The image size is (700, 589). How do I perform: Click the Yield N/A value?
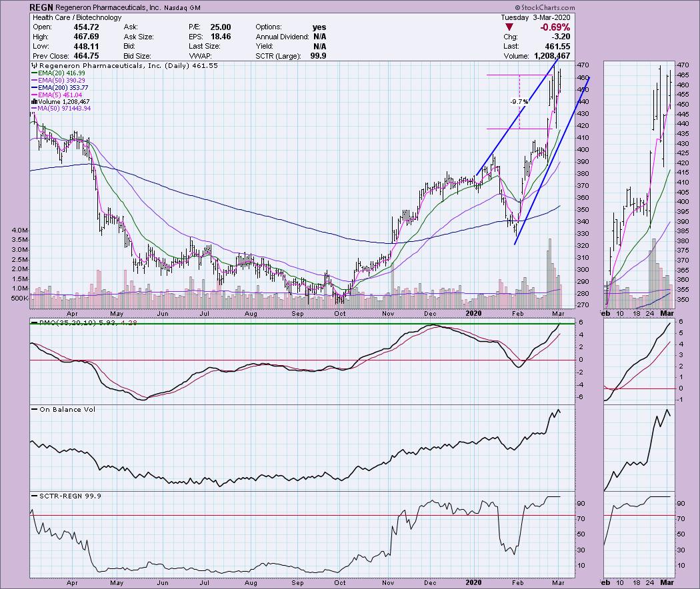tap(319, 47)
